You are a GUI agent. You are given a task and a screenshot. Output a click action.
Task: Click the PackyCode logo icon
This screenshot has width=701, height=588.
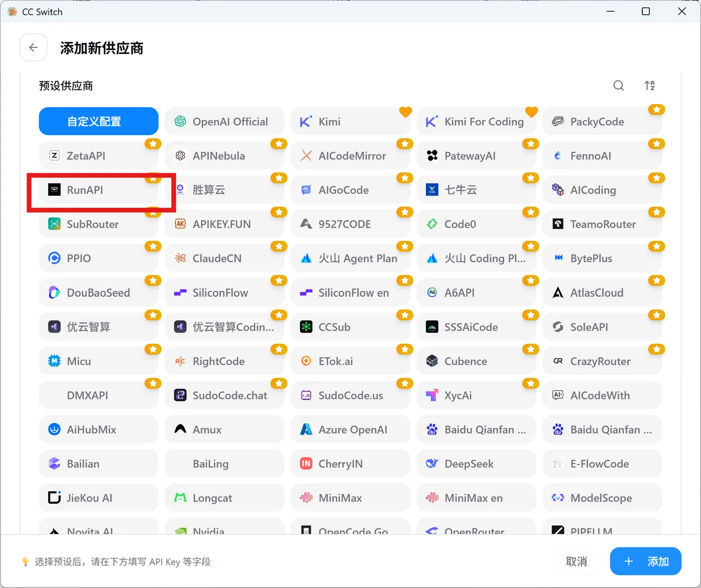558,122
